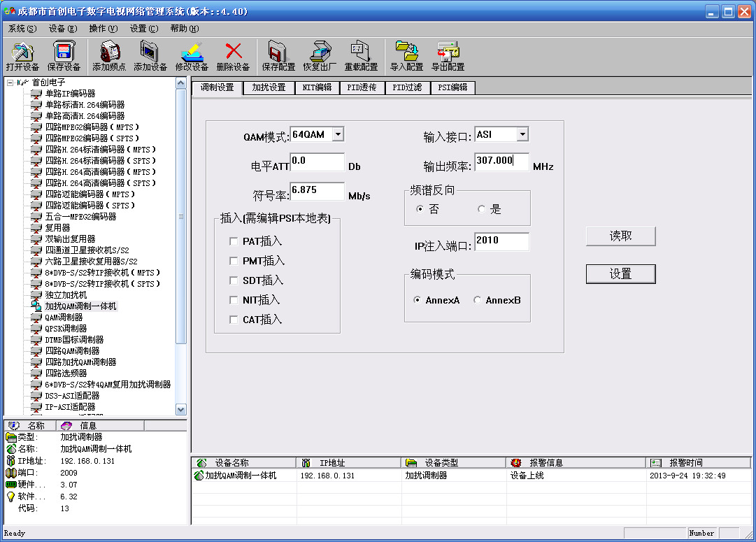The width and height of the screenshot is (756, 542).
Task: Click the 报警时间 column header
Action: [x=698, y=463]
